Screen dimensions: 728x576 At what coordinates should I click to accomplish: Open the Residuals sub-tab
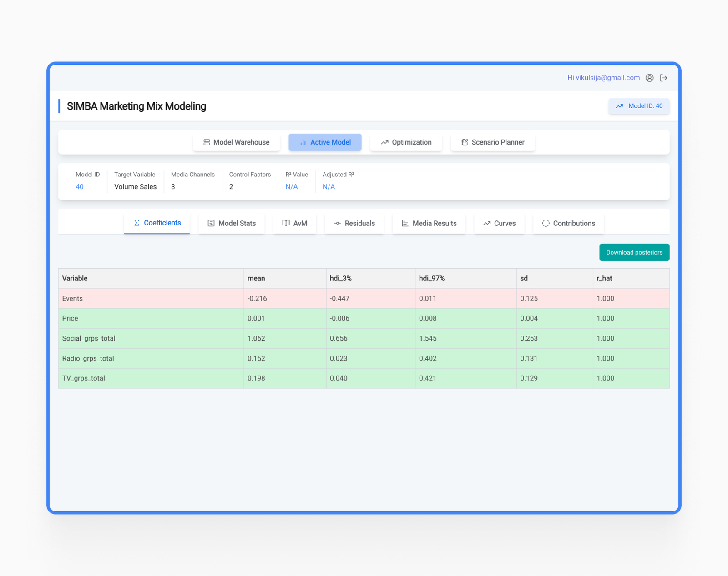pos(354,223)
